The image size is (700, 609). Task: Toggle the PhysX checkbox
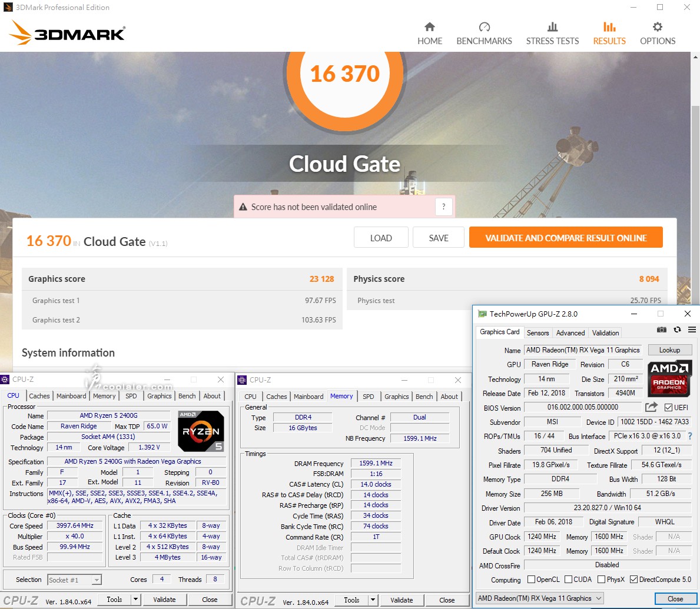pos(601,579)
